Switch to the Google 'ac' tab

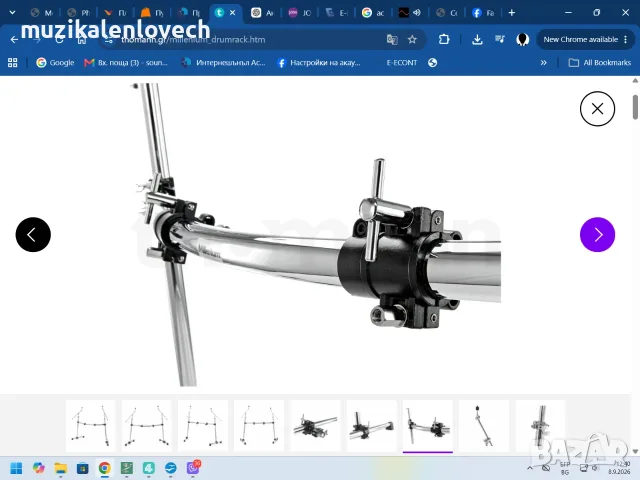pyautogui.click(x=373, y=13)
